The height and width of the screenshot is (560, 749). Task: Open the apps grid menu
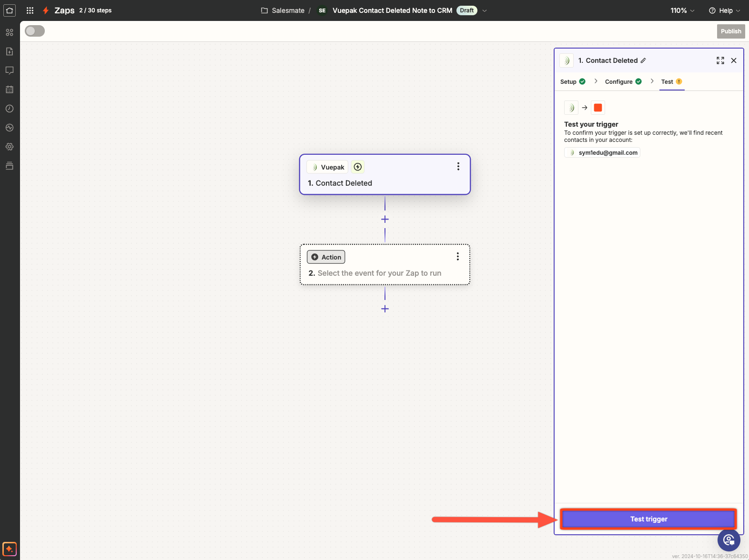tap(30, 10)
